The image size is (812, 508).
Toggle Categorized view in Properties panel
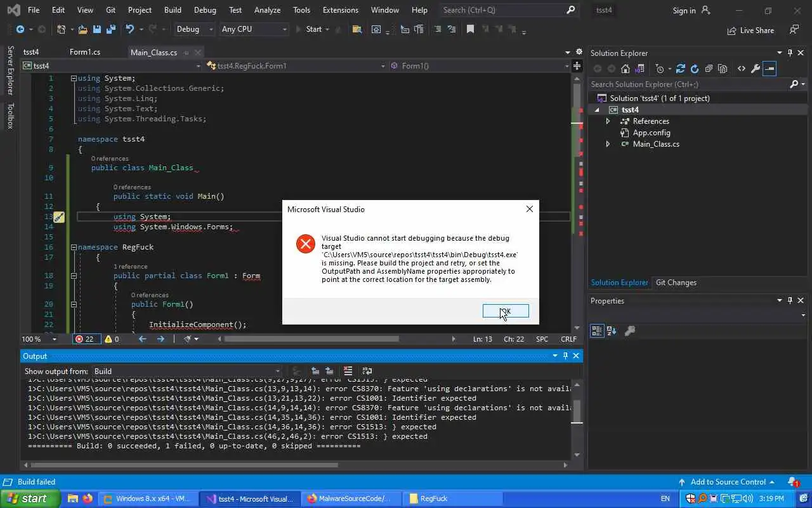coord(596,331)
